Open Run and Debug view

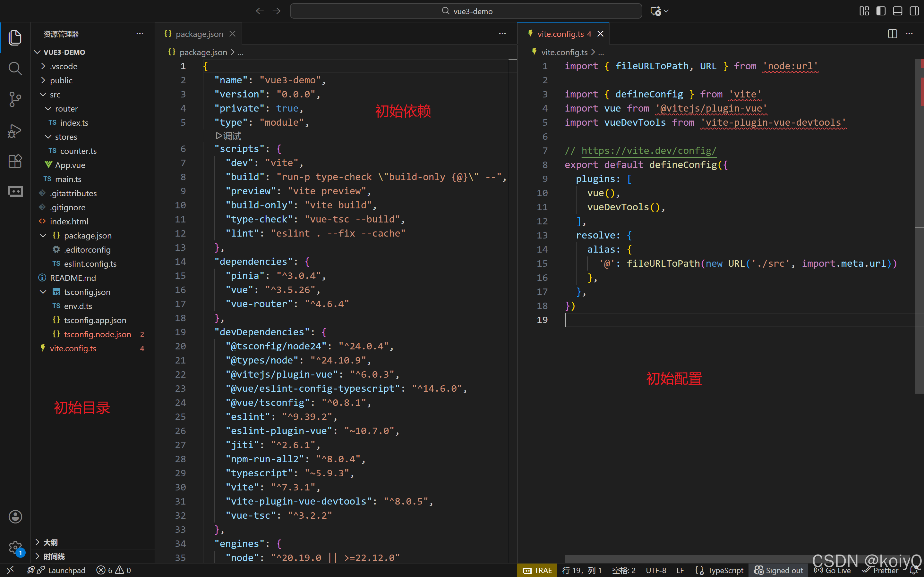pos(15,130)
